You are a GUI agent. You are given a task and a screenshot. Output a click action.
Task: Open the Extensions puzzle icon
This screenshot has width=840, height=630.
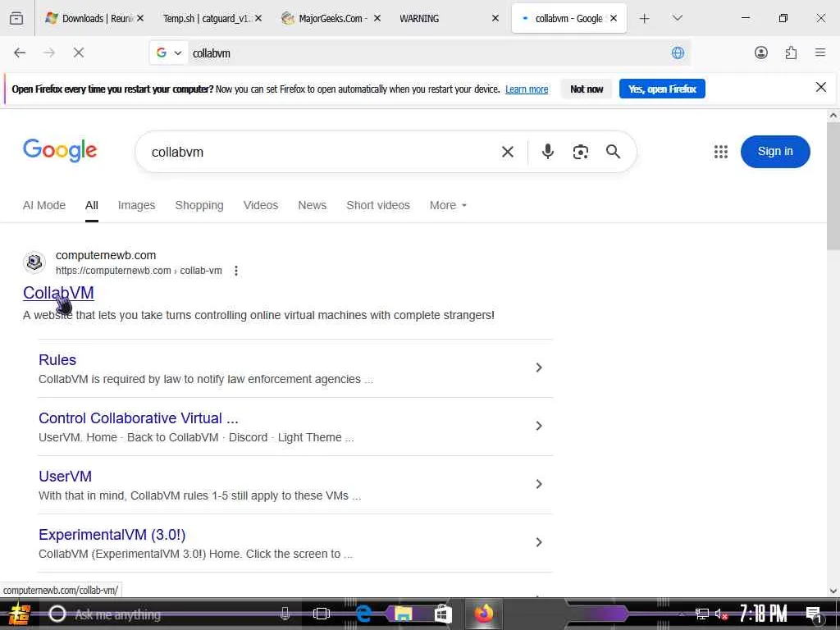pos(792,52)
